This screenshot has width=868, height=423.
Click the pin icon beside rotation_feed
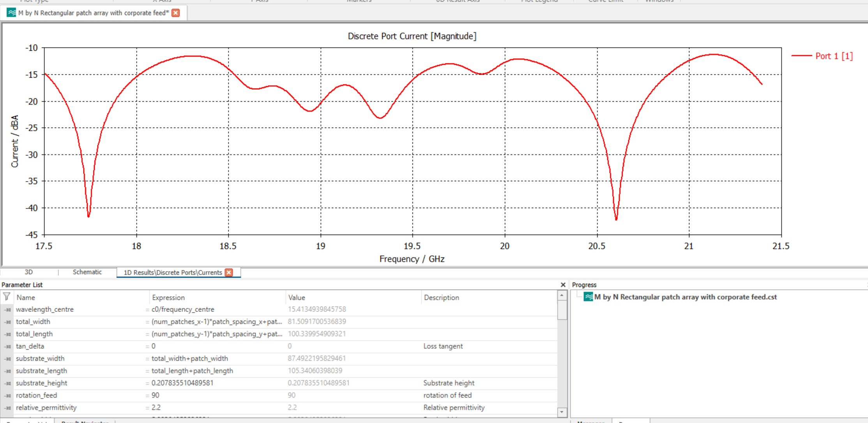point(8,396)
